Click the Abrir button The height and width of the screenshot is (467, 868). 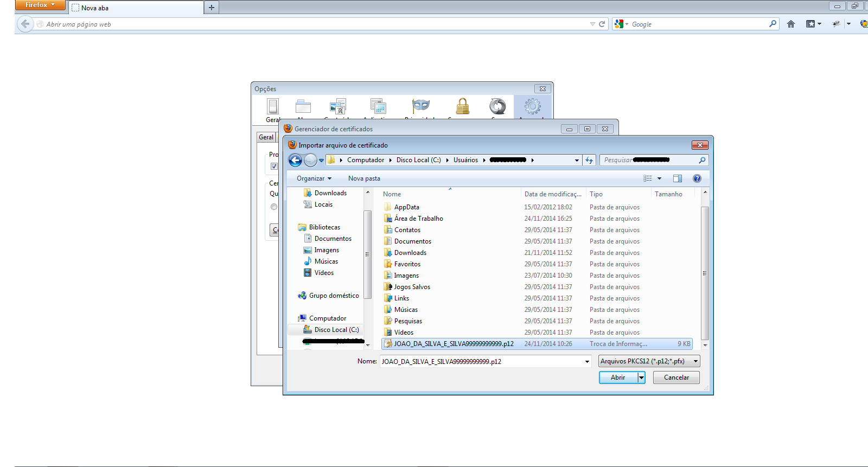(x=618, y=378)
